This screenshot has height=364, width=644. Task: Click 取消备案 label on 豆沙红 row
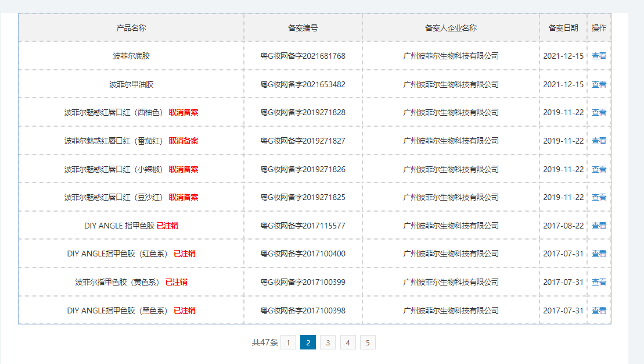click(x=184, y=198)
